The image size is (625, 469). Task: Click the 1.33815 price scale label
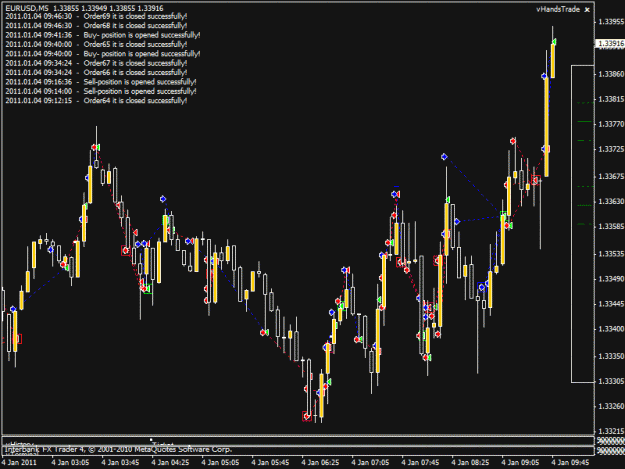tap(611, 99)
